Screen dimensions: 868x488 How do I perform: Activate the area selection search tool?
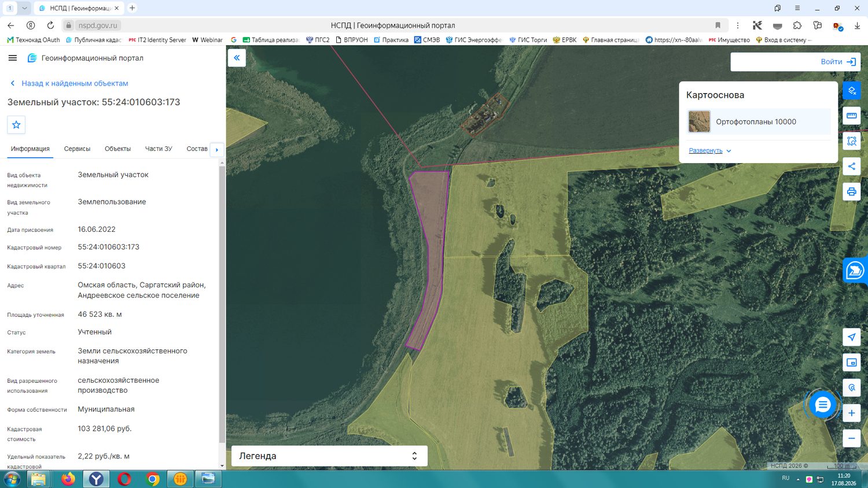coord(852,141)
